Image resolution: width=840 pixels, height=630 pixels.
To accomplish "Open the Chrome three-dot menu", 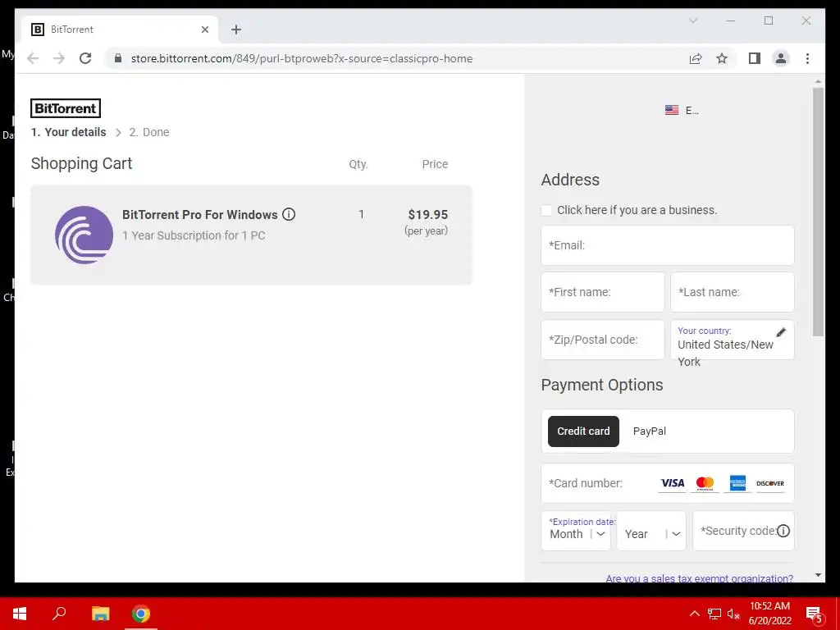I will click(807, 58).
